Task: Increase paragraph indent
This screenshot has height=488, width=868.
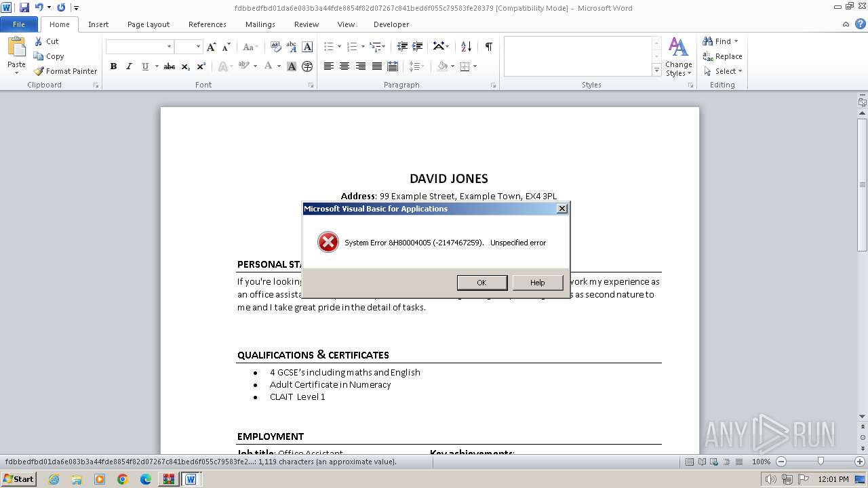Action: click(418, 47)
